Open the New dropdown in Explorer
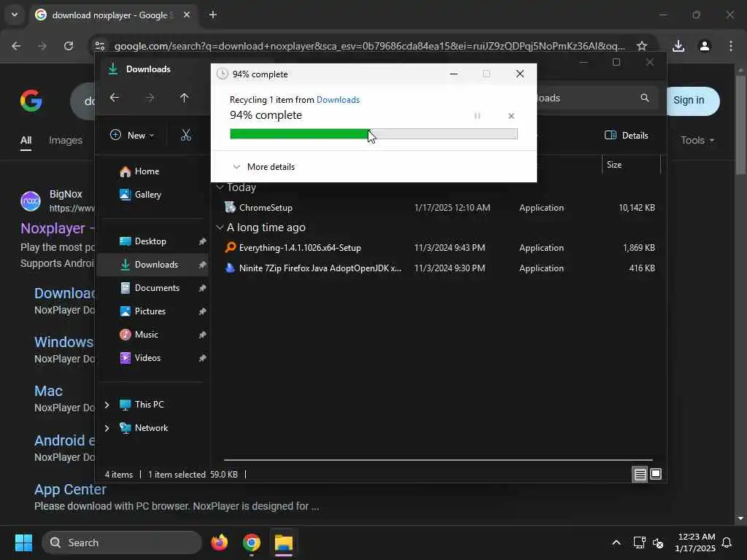 [x=132, y=135]
